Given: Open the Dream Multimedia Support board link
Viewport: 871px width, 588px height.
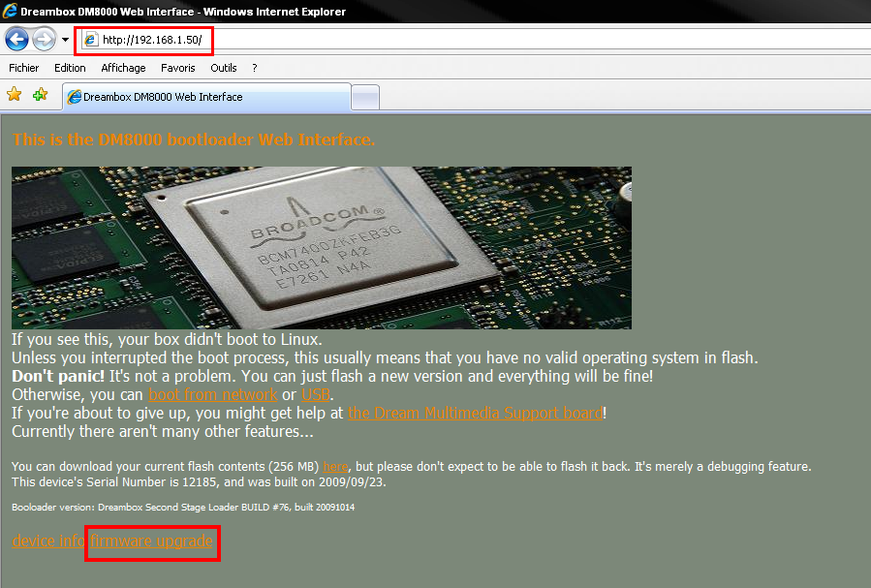Looking at the screenshot, I should click(476, 413).
